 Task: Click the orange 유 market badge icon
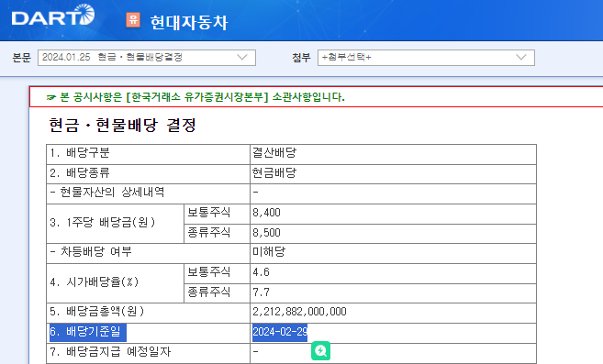pos(133,19)
